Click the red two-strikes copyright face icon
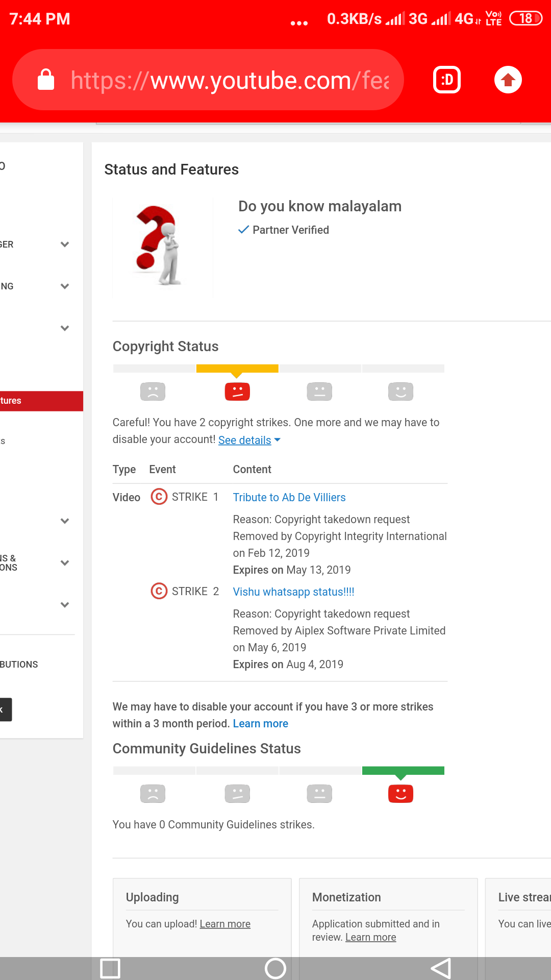The height and width of the screenshot is (980, 551). [x=237, y=391]
